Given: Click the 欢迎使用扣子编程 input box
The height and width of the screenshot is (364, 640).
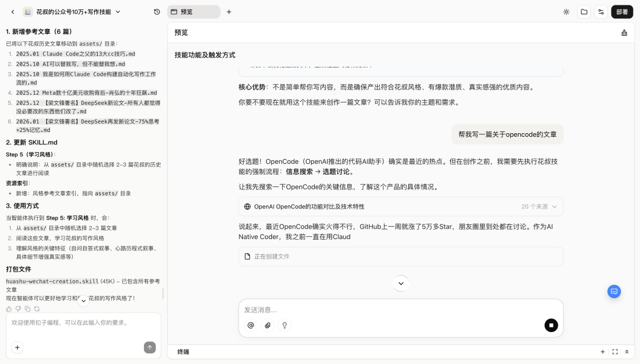Looking at the screenshot, I should (x=84, y=323).
